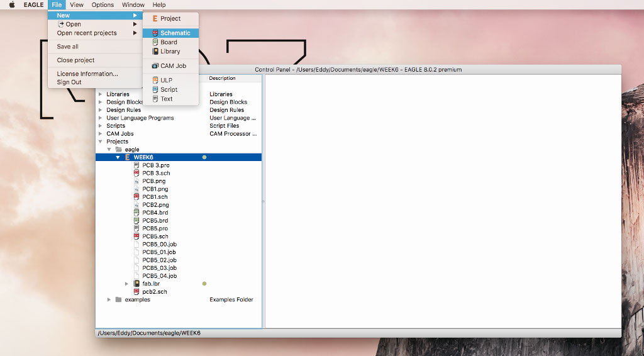This screenshot has width=644, height=356.
Task: Click the status bar path /Users/Eddy/Documents/eagle/WEEK6
Action: (149, 333)
